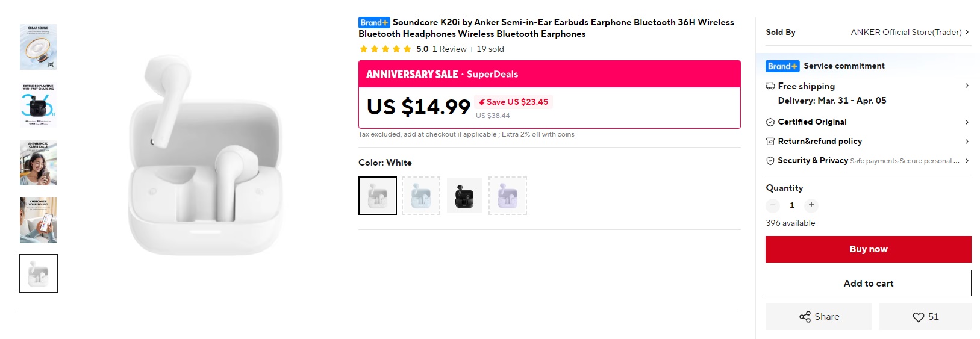
Task: Click the Add to cart button
Action: point(868,283)
